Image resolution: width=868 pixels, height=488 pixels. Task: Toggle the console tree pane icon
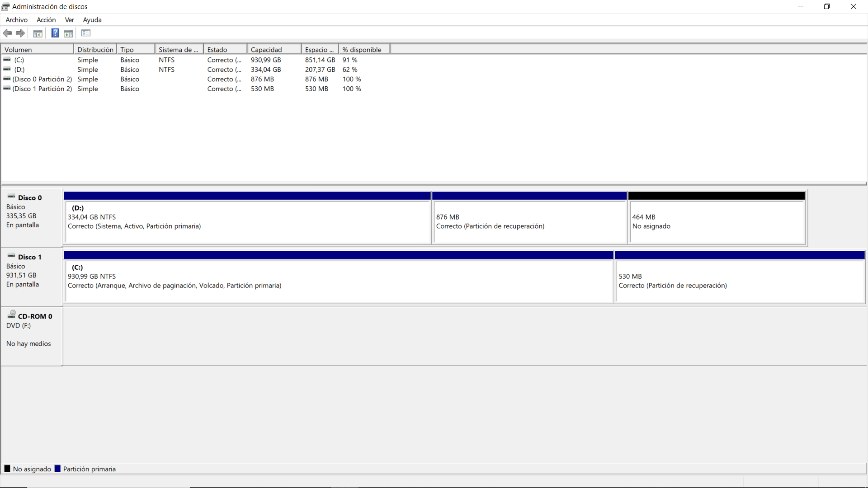(38, 33)
